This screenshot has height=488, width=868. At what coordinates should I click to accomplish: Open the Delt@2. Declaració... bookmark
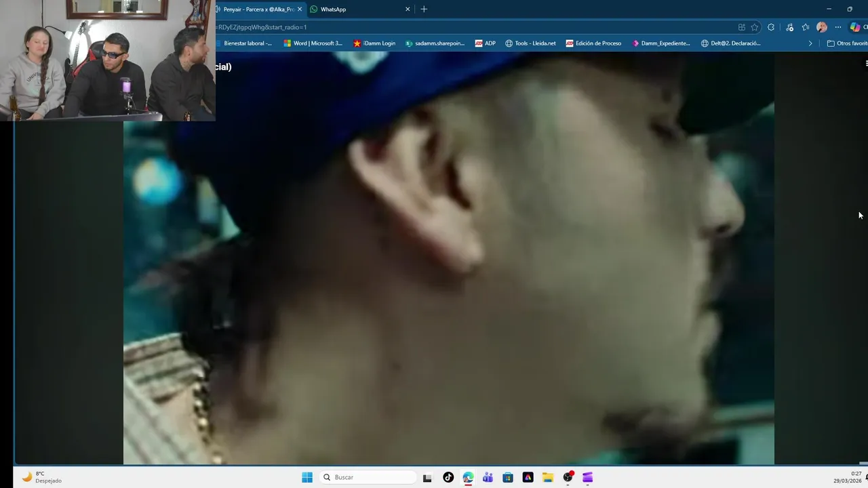pos(731,43)
